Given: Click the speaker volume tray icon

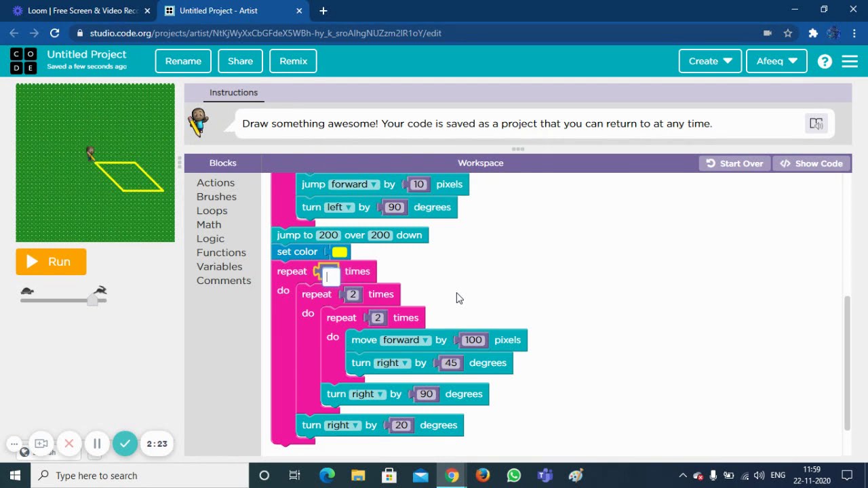Looking at the screenshot, I should (x=759, y=476).
